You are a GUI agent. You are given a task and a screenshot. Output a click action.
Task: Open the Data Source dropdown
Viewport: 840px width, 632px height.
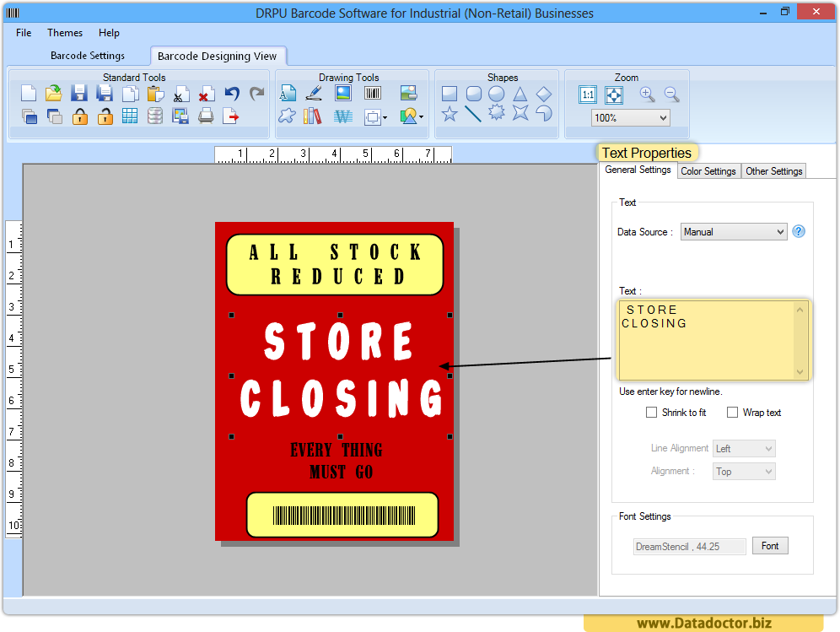[x=735, y=232]
